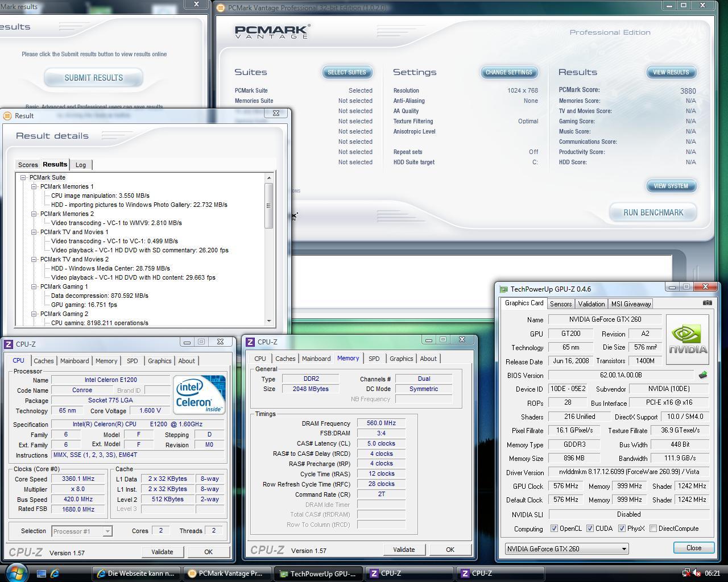Click OK in the left CPU-Z window
This screenshot has height=582, width=728.
click(208, 552)
